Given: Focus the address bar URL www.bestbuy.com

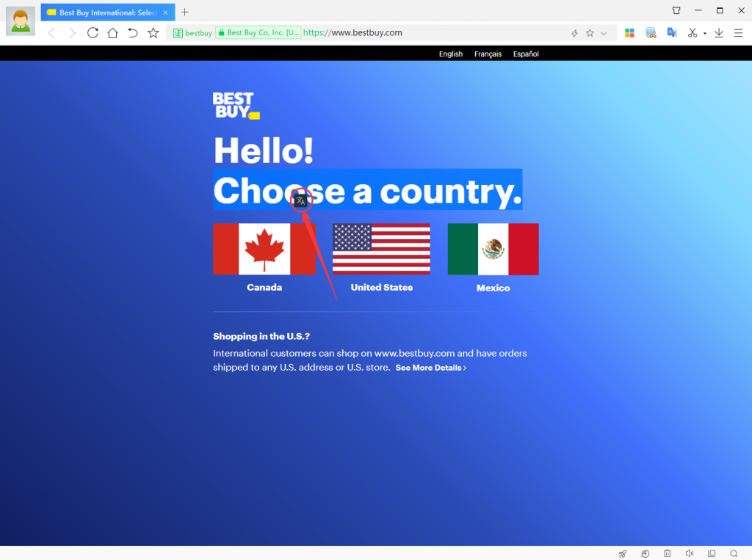Looking at the screenshot, I should pyautogui.click(x=352, y=32).
